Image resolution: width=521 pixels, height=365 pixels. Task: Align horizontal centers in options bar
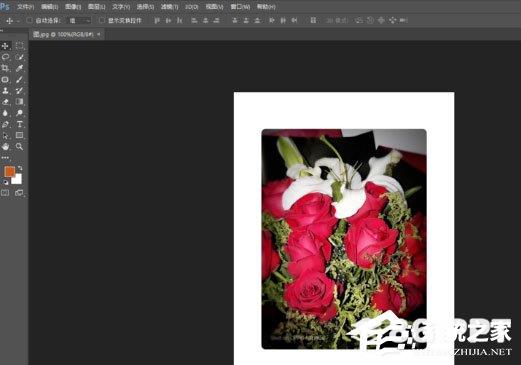point(206,21)
